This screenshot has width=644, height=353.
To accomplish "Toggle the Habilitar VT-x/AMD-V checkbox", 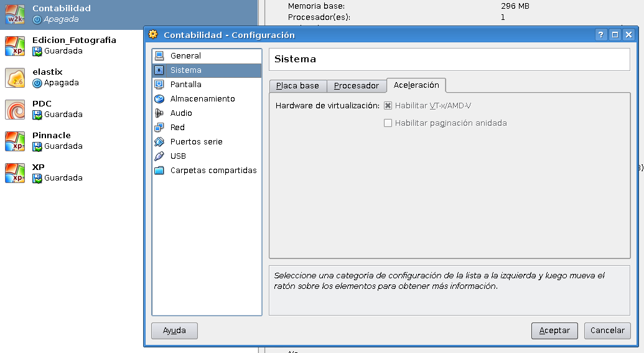I will 388,106.
